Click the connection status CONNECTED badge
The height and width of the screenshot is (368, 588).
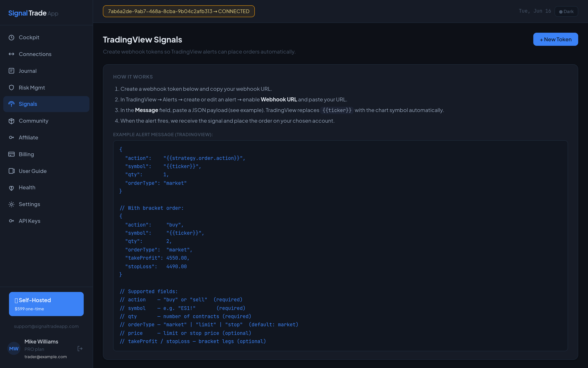pyautogui.click(x=179, y=11)
